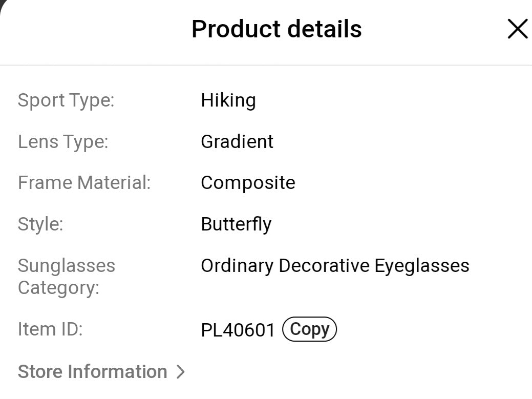Click the Butterfly style value
532x399 pixels.
point(236,224)
